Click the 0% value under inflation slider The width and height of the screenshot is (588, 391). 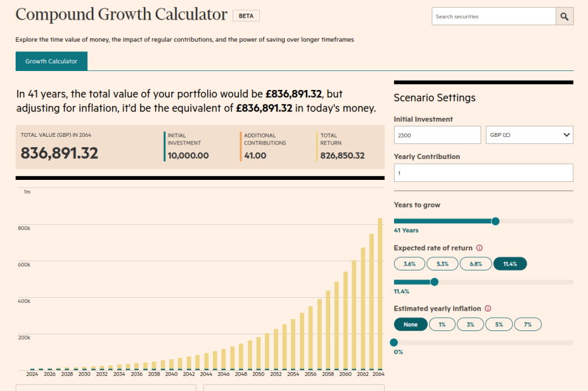click(399, 352)
